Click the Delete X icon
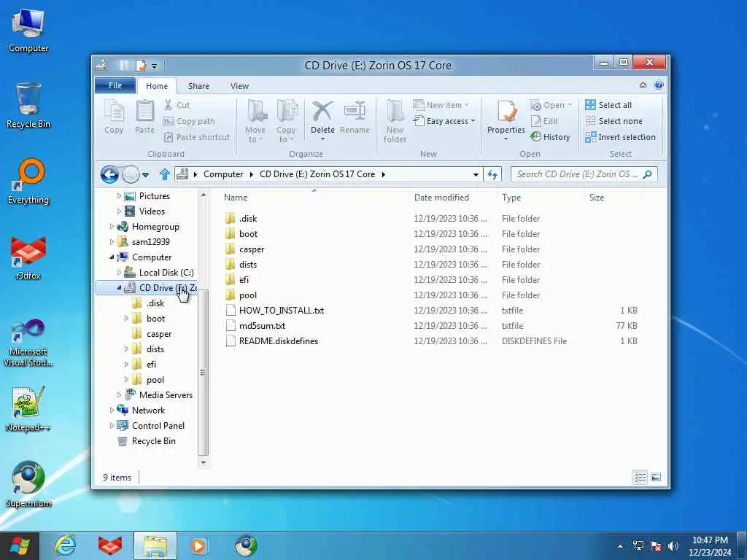Image resolution: width=747 pixels, height=560 pixels. click(x=322, y=112)
